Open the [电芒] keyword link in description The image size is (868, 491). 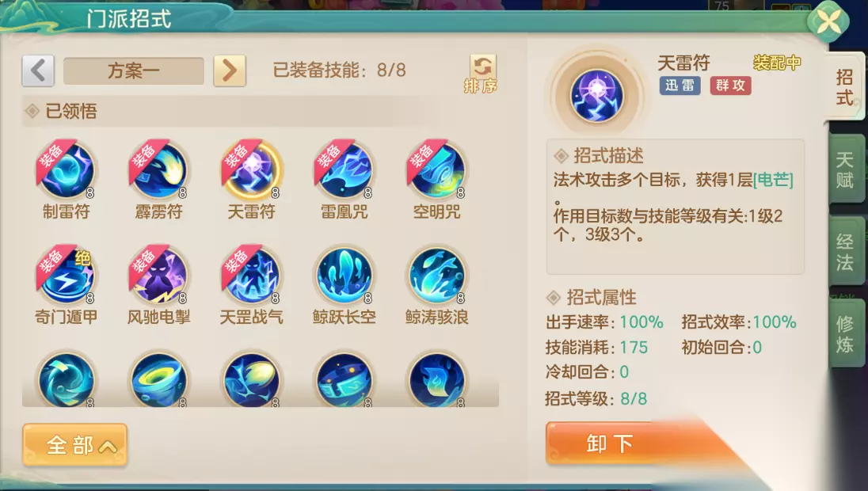pos(773,180)
